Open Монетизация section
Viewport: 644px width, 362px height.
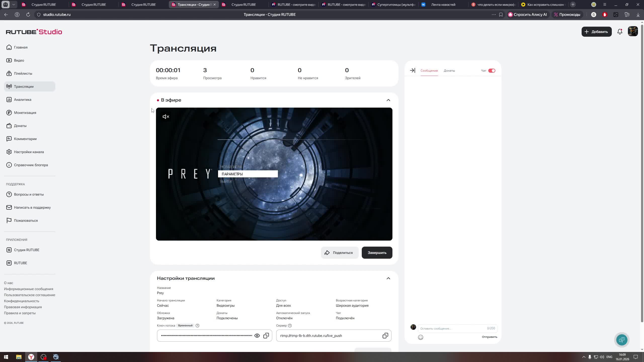pyautogui.click(x=30, y=113)
